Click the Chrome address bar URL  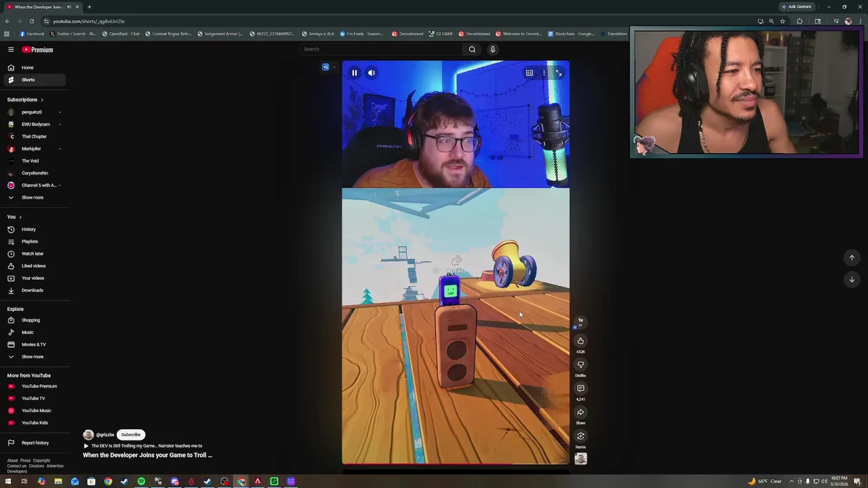[89, 21]
